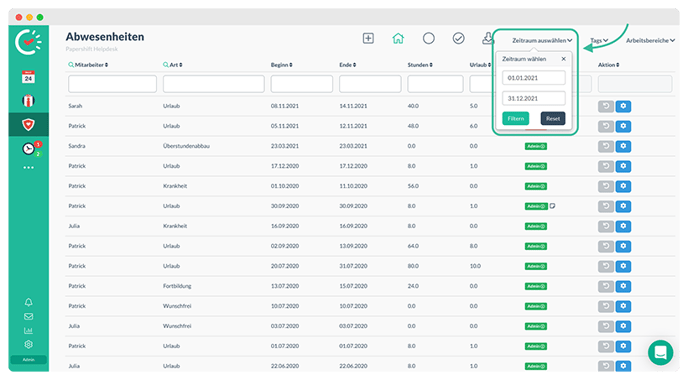Click begin date 08.11.2021
Image resolution: width=688 pixels, height=380 pixels.
click(285, 106)
